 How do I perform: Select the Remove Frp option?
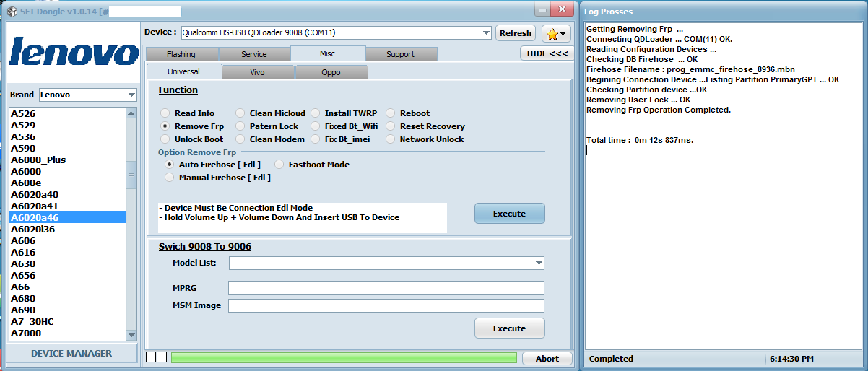(165, 126)
